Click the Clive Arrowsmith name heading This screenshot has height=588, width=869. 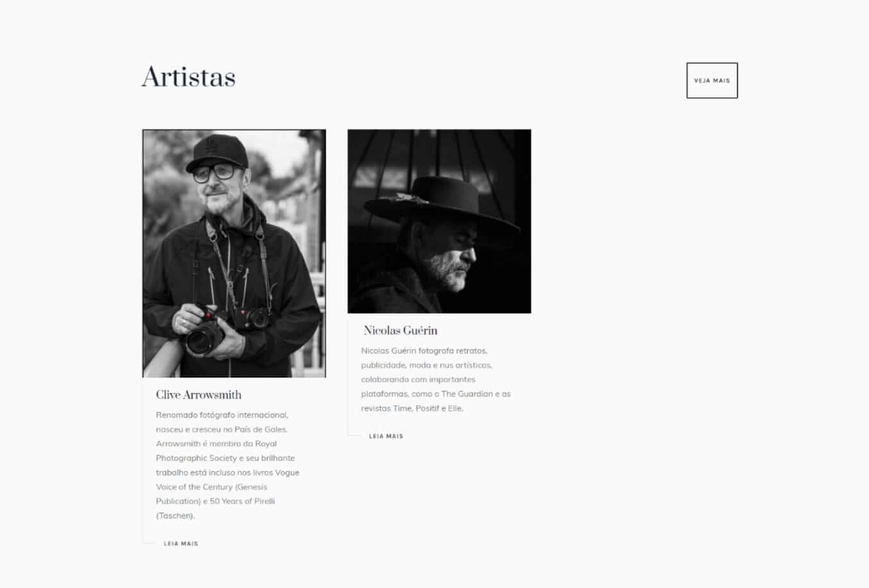tap(199, 394)
